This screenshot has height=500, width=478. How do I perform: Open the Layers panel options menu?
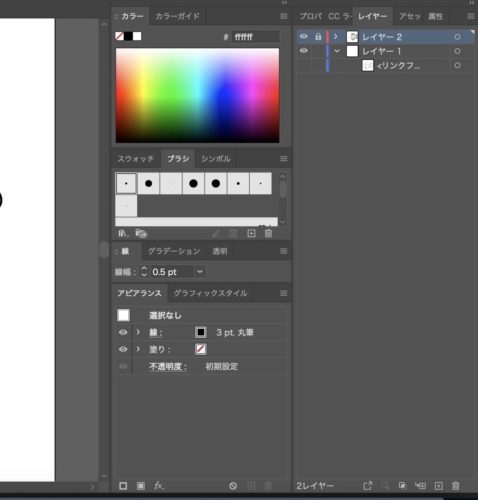point(471,16)
